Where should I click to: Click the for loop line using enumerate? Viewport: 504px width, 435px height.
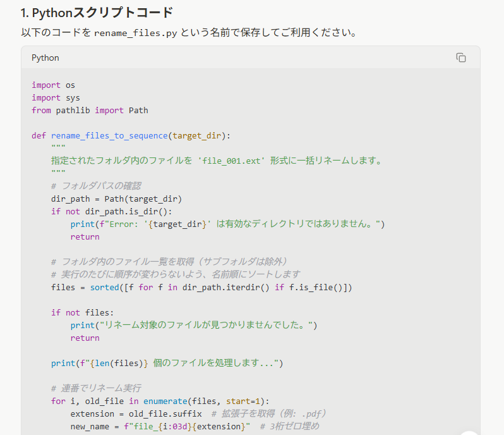[160, 401]
